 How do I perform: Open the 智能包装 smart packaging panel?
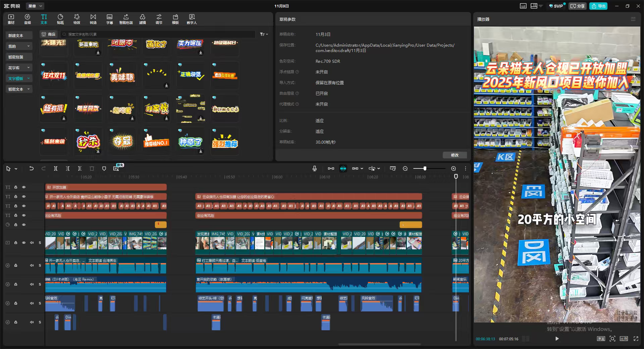[x=126, y=19]
